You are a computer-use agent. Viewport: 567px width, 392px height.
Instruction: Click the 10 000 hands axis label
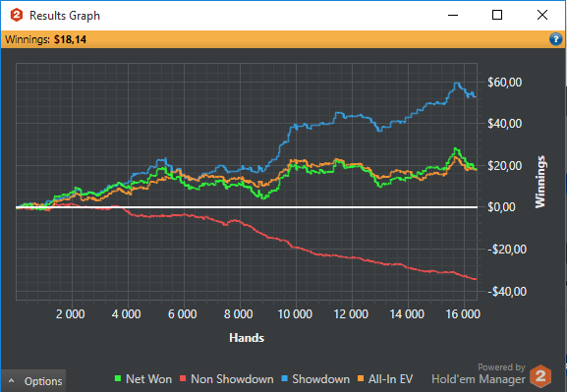[295, 313]
